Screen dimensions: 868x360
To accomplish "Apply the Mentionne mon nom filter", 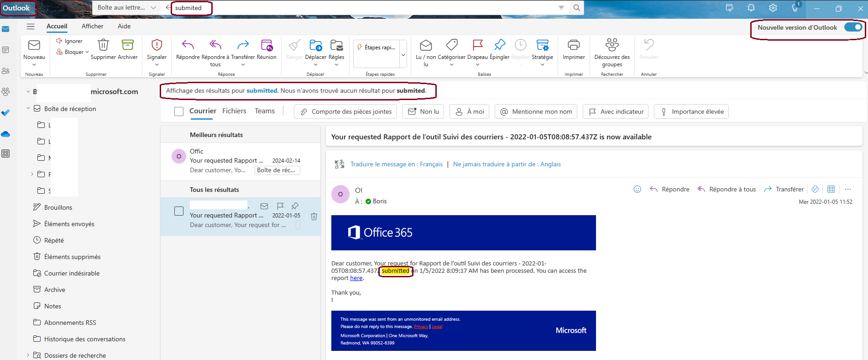I will pos(536,111).
